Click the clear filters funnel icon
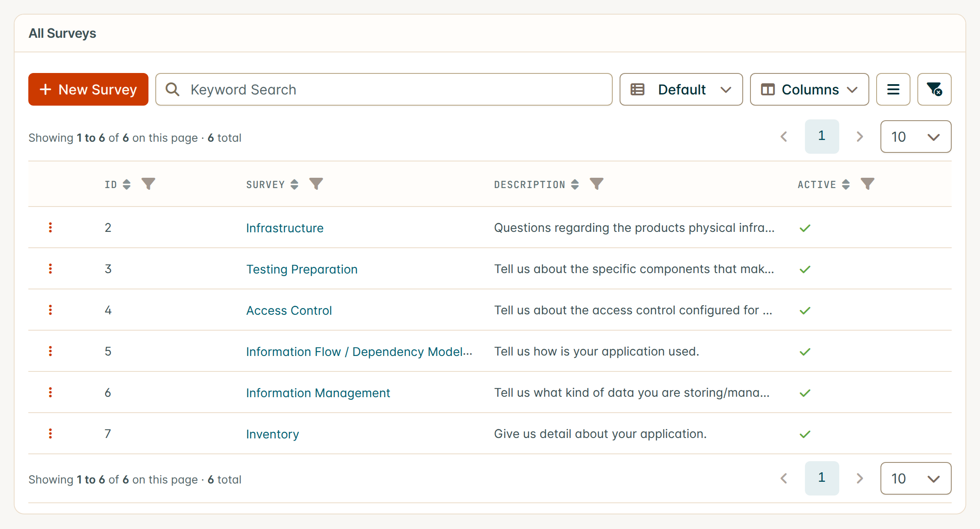The image size is (980, 529). pos(934,89)
